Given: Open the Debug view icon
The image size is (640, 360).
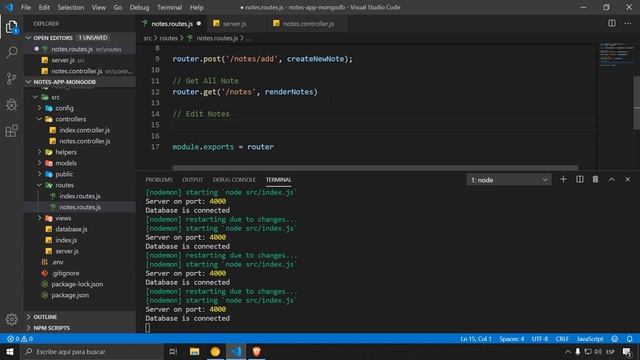Looking at the screenshot, I should pyautogui.click(x=11, y=104).
